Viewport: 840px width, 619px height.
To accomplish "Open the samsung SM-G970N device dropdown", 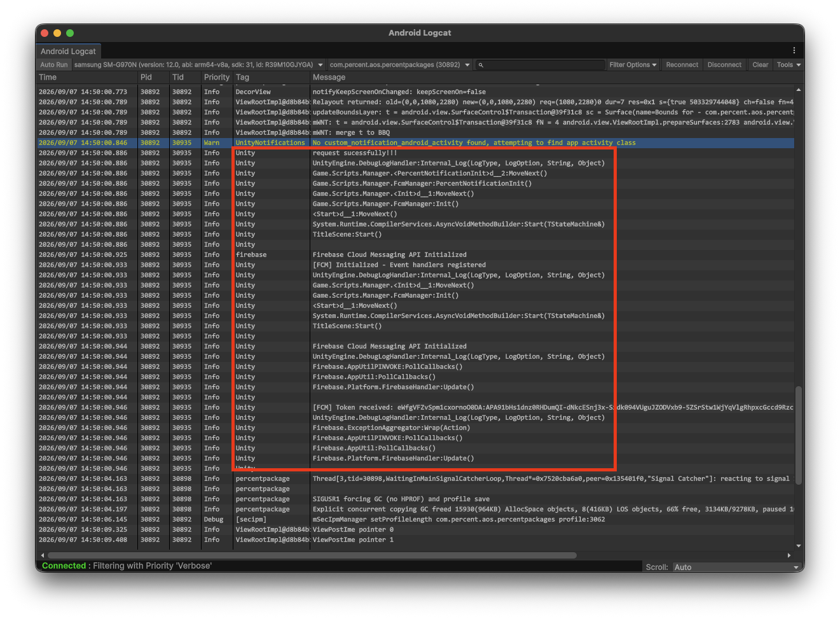I will coord(199,65).
